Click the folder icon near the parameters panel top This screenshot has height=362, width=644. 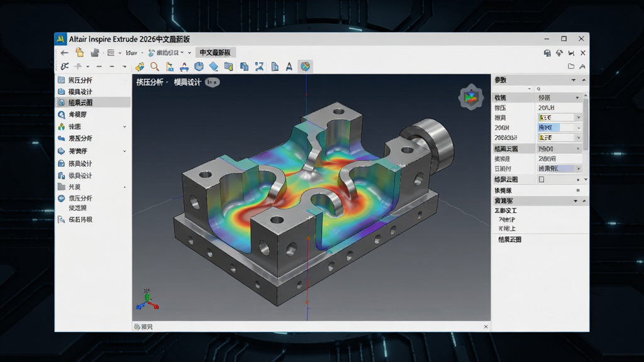point(571,66)
